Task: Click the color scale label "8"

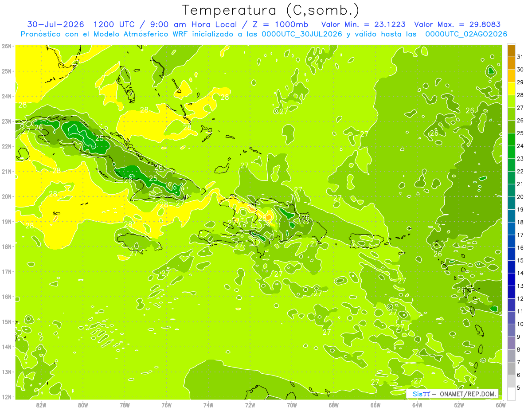Action: point(519,350)
